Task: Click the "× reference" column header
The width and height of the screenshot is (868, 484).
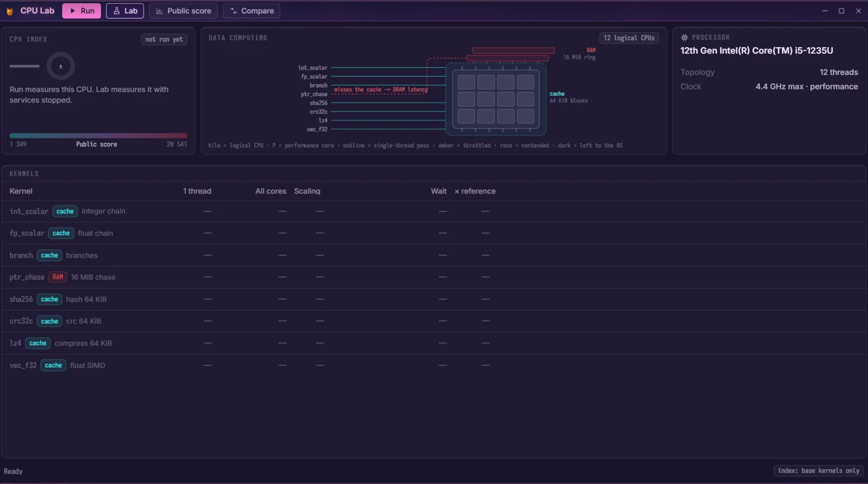Action: [x=475, y=191]
